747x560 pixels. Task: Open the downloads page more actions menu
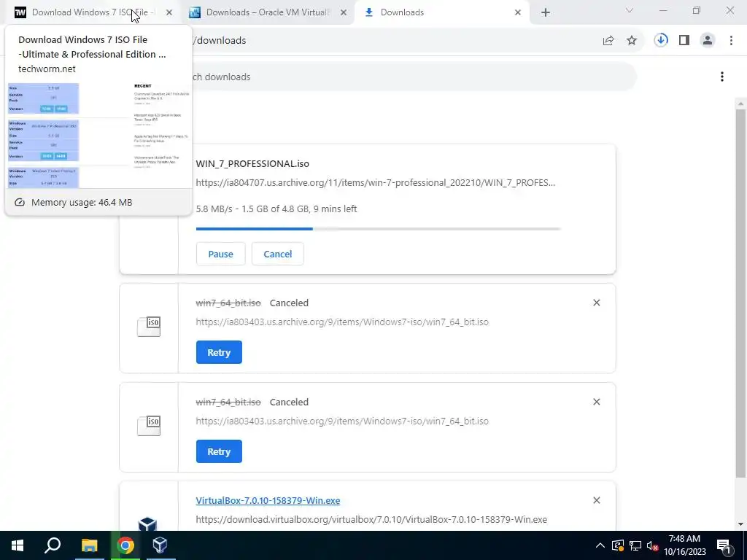pos(722,77)
